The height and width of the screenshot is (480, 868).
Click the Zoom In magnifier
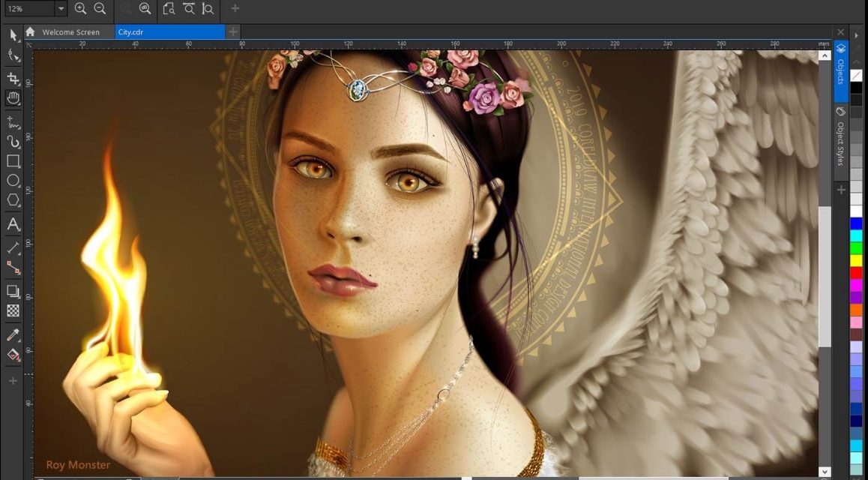[80, 8]
